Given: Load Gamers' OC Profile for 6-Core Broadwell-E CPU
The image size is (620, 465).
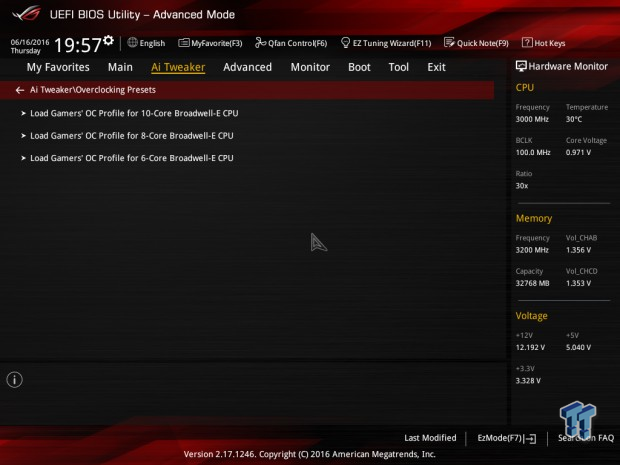Looking at the screenshot, I should 132,158.
